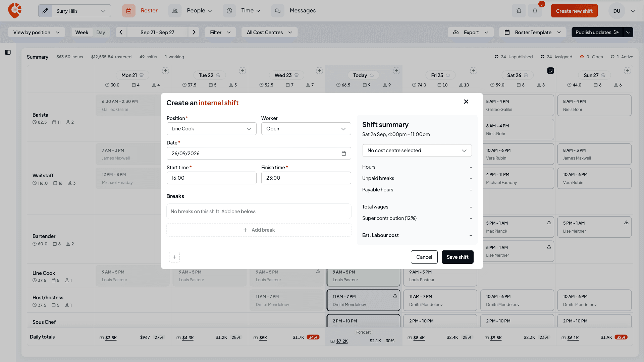Click the Start time field

tap(212, 178)
